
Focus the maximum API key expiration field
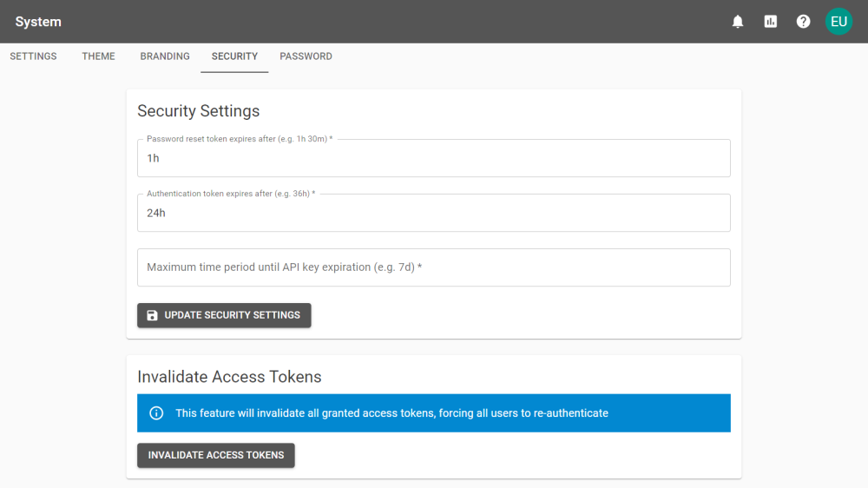click(434, 267)
